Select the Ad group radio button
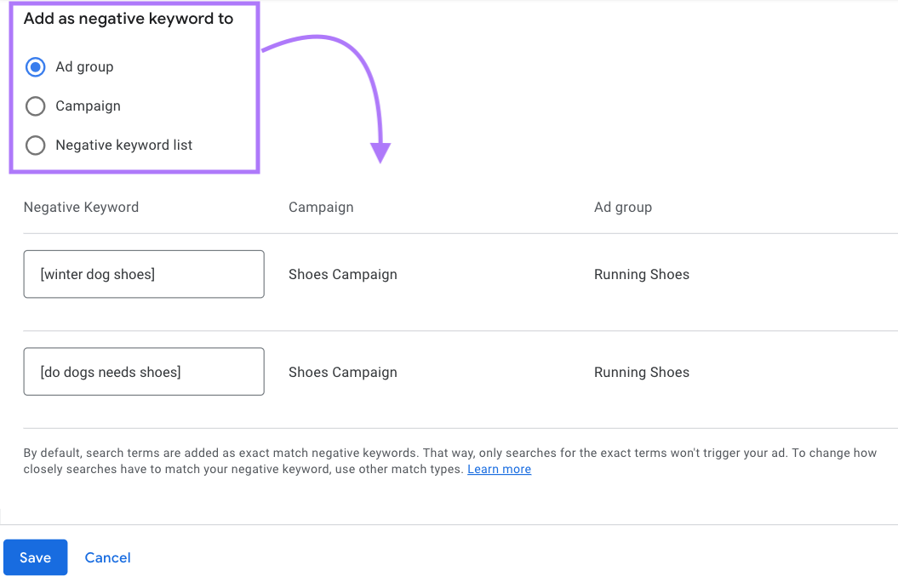Screen dimensions: 898x588 tap(35, 66)
